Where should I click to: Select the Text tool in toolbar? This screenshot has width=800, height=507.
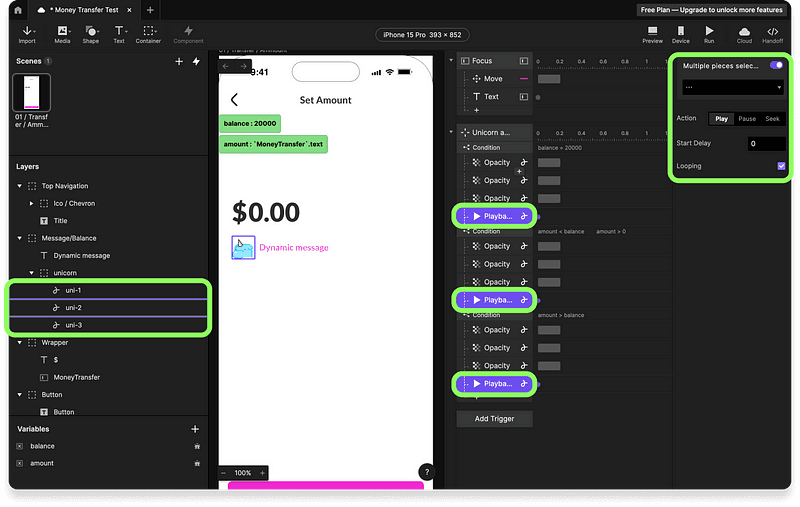pos(119,34)
